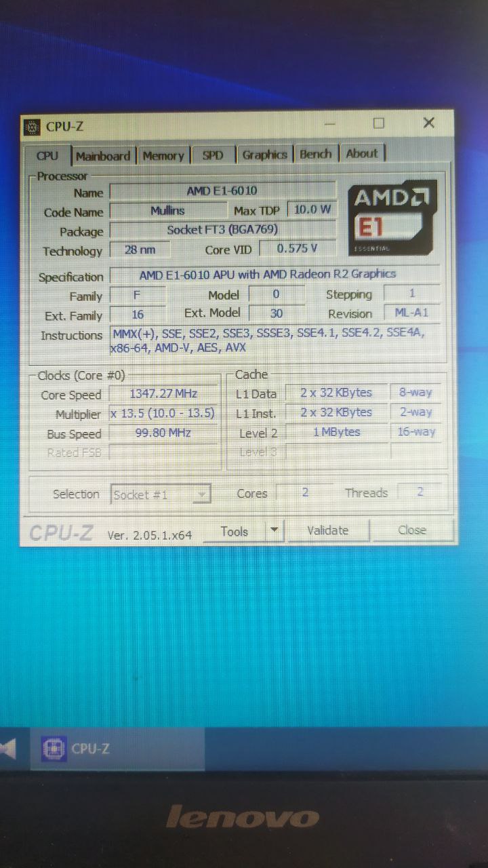488x868 pixels.
Task: Open the Memory tab
Action: click(x=163, y=155)
